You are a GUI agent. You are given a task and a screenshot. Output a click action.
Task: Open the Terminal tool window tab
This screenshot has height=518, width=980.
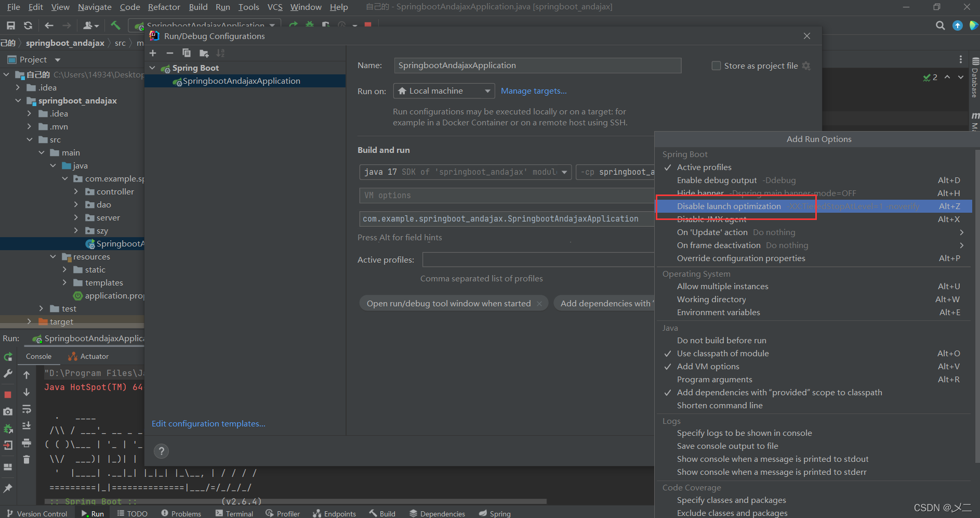[x=234, y=513]
